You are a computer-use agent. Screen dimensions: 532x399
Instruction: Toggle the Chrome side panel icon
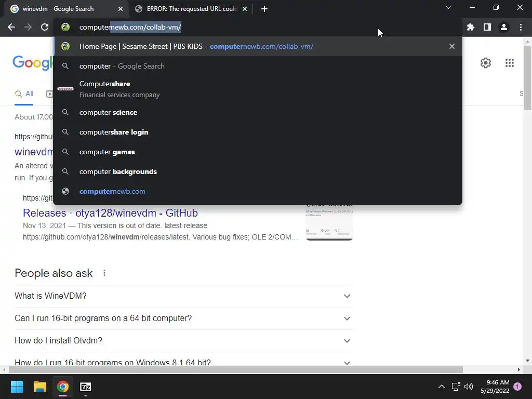tap(487, 27)
